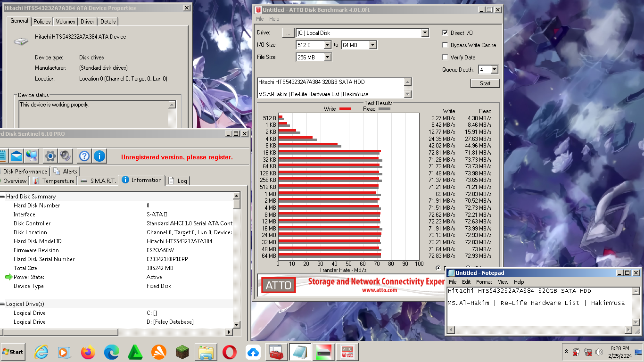The image size is (644, 362).
Task: Click the blue info about icon in Sentinel toolbar
Action: pyautogui.click(x=99, y=156)
